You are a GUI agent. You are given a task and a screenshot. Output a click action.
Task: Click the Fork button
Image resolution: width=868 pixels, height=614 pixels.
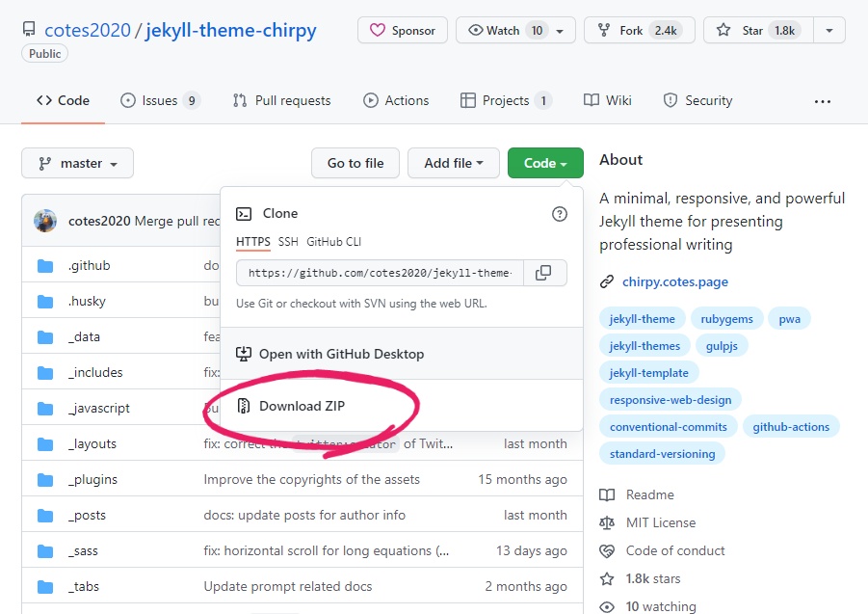pyautogui.click(x=639, y=30)
